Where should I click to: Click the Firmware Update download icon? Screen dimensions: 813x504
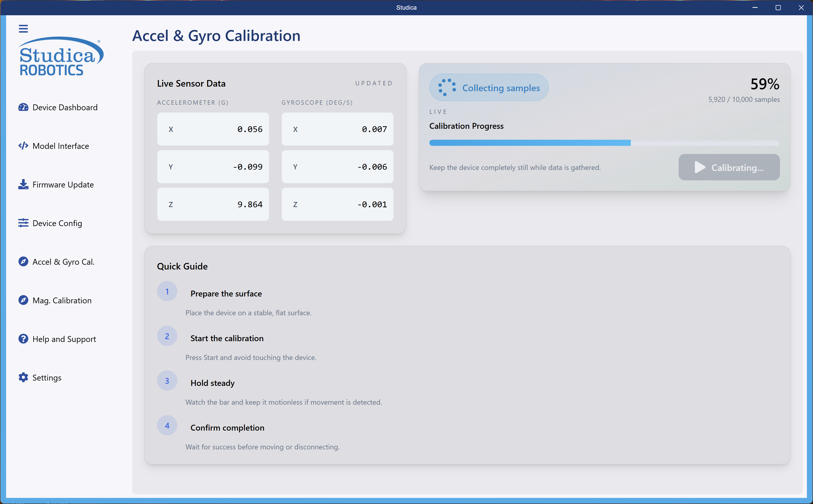coord(23,184)
